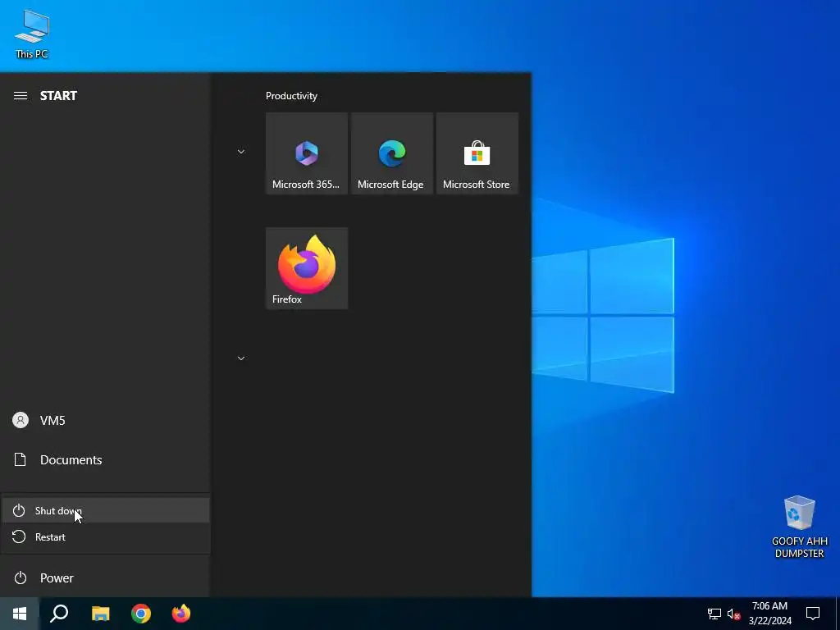
Task: Choose Restart from the power menu
Action: [106, 536]
